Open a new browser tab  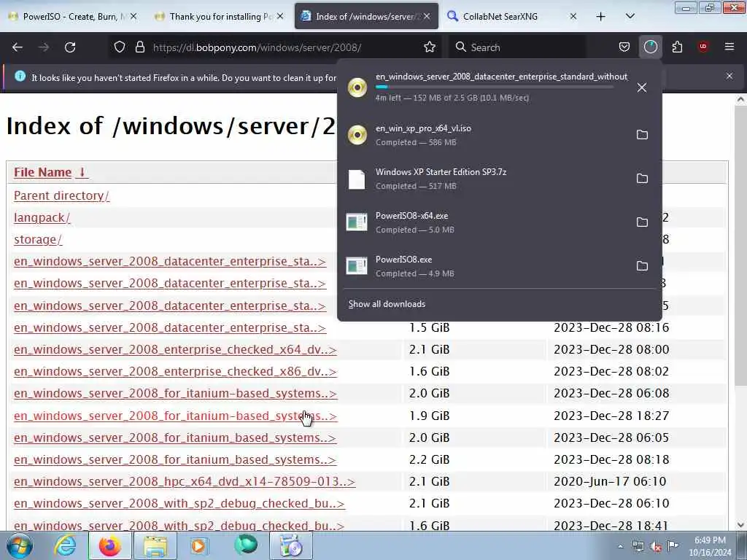pos(601,17)
